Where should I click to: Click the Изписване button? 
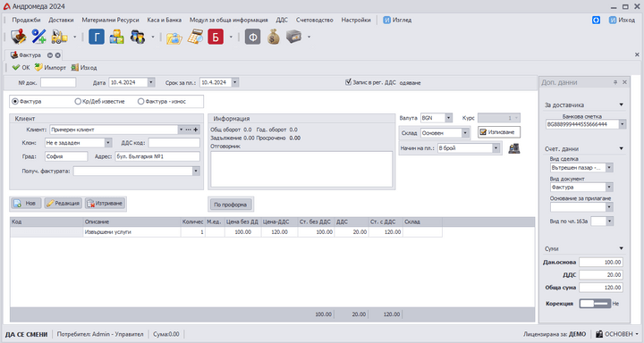tap(499, 132)
